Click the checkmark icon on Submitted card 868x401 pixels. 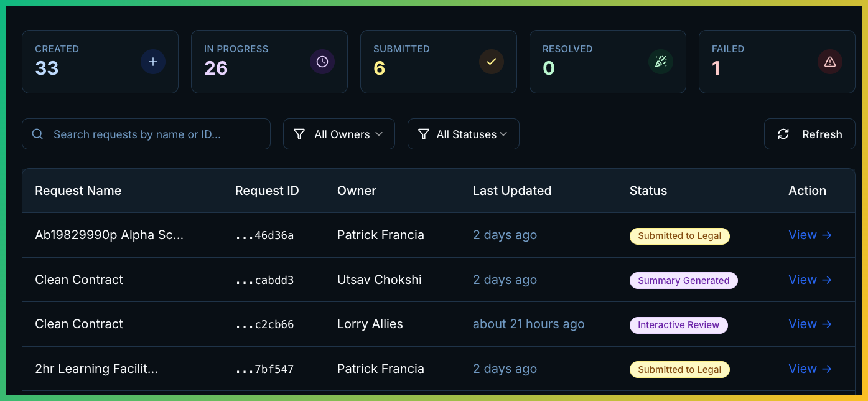(492, 62)
